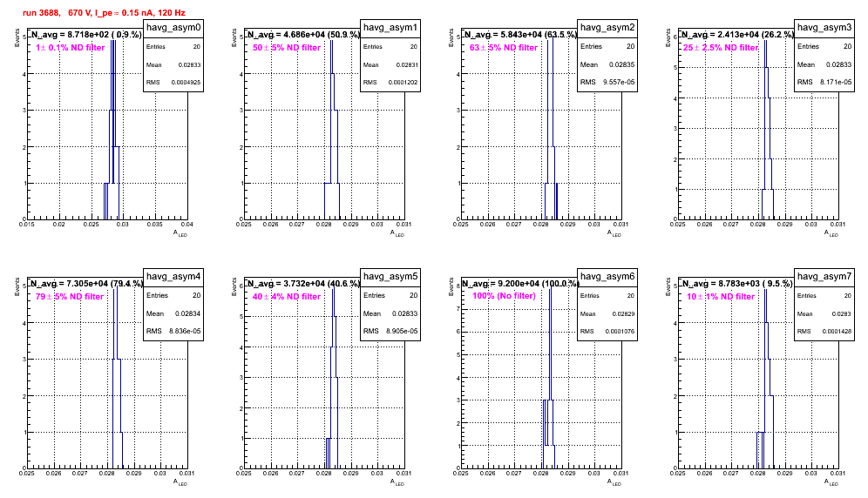This screenshot has width=868, height=498.
Task: Click the N_avg = 4.686e+04 label
Action: click(303, 34)
